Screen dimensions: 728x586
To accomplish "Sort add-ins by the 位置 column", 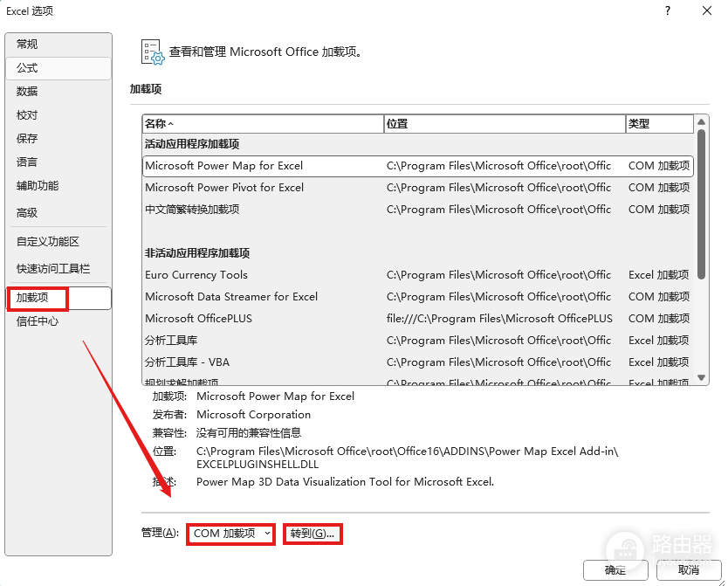I will click(505, 124).
